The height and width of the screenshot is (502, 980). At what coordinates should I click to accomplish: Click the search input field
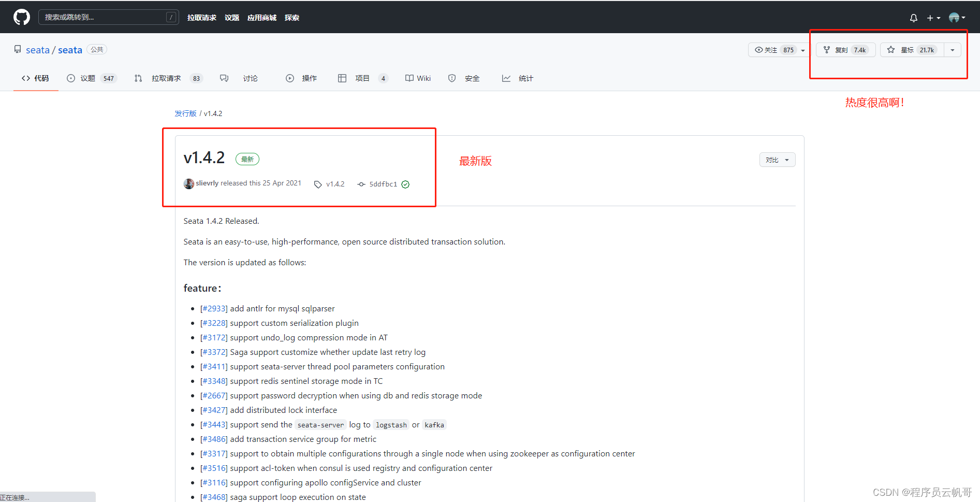click(109, 17)
